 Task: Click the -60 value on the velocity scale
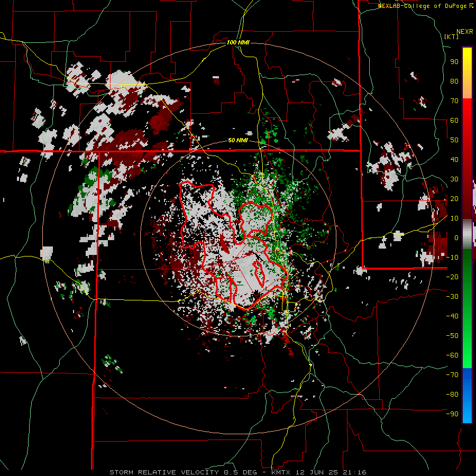click(x=452, y=355)
